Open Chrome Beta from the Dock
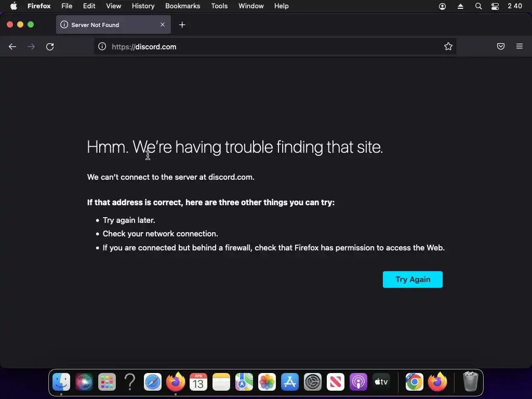Viewport: 532px width, 399px height. (414, 382)
